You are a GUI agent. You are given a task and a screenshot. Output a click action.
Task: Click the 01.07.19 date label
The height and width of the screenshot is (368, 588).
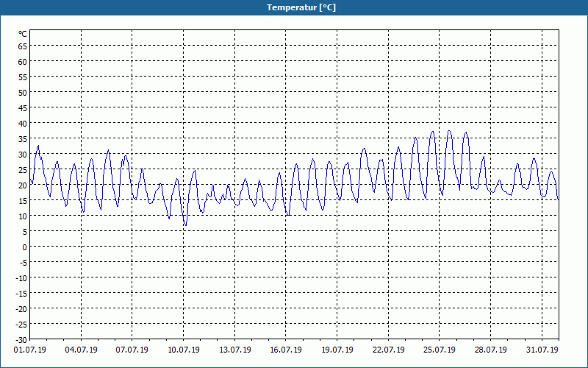(30, 350)
